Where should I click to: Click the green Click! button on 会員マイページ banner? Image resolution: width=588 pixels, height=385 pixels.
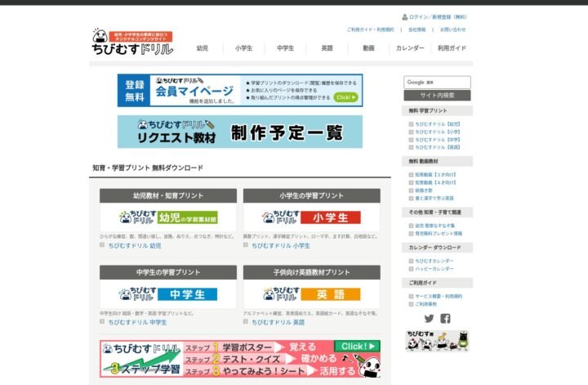click(x=345, y=97)
